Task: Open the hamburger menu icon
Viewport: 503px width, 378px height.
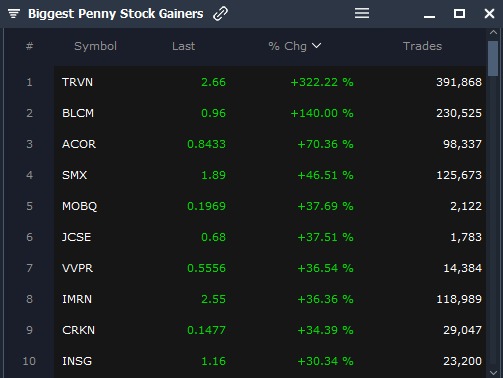Action: point(362,13)
